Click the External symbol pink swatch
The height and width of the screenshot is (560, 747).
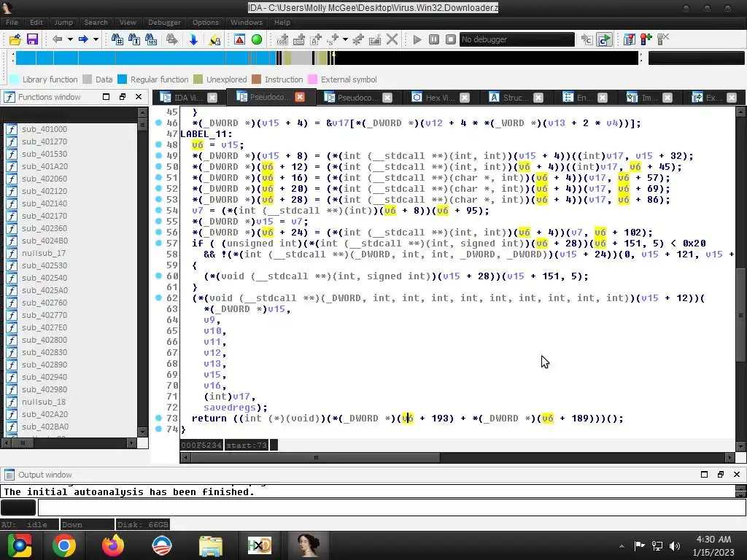tap(313, 79)
